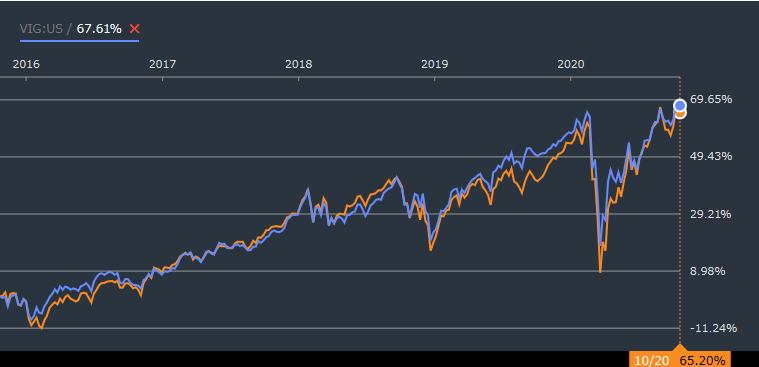759x367 pixels.
Task: Jump to 2017 on the time axis
Action: point(163,64)
